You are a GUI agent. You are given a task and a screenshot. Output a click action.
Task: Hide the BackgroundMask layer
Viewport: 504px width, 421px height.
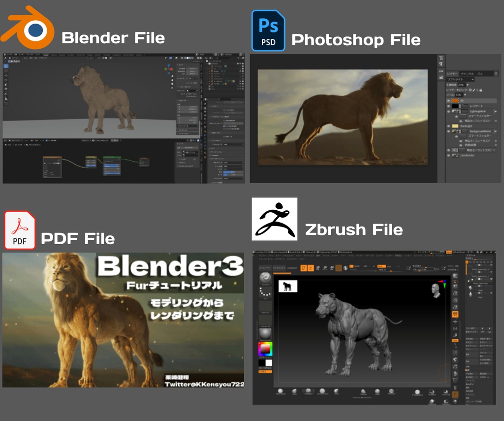448,131
